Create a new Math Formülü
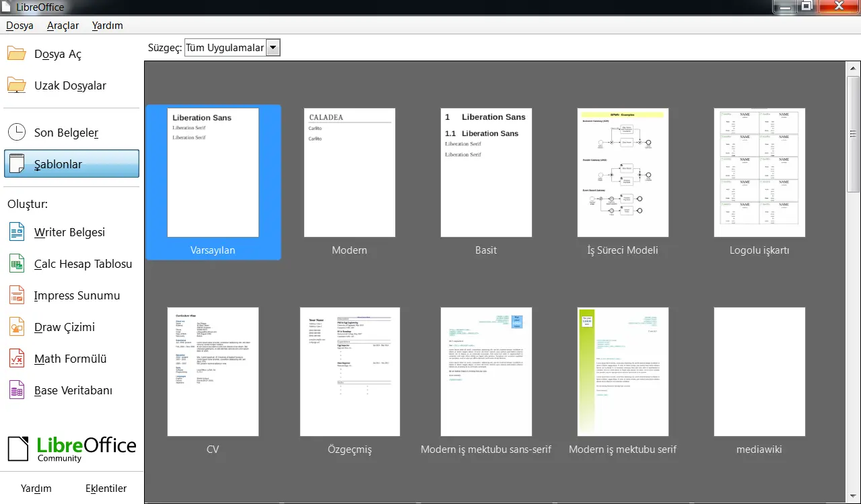 (x=71, y=359)
